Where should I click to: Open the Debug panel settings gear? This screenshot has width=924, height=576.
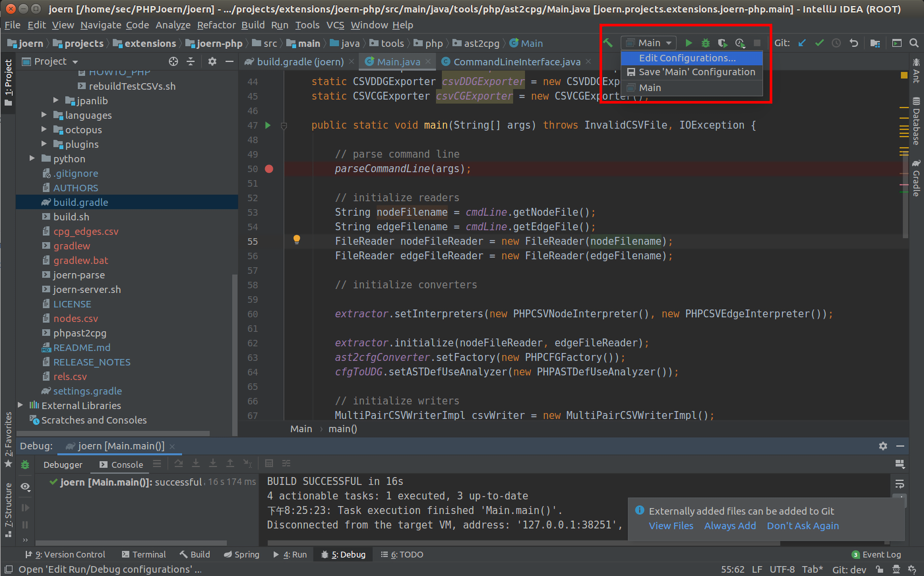[883, 446]
